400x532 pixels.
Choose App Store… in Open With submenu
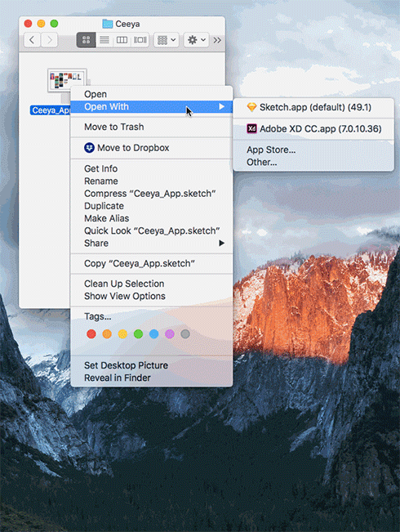pyautogui.click(x=313, y=150)
